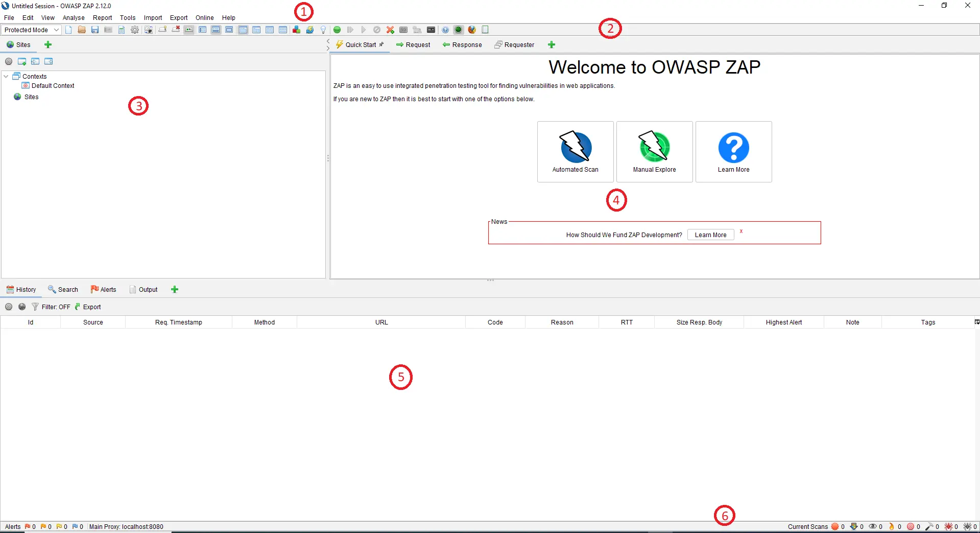This screenshot has width=980, height=533.
Task: Open online help with the question mark icon
Action: [445, 30]
